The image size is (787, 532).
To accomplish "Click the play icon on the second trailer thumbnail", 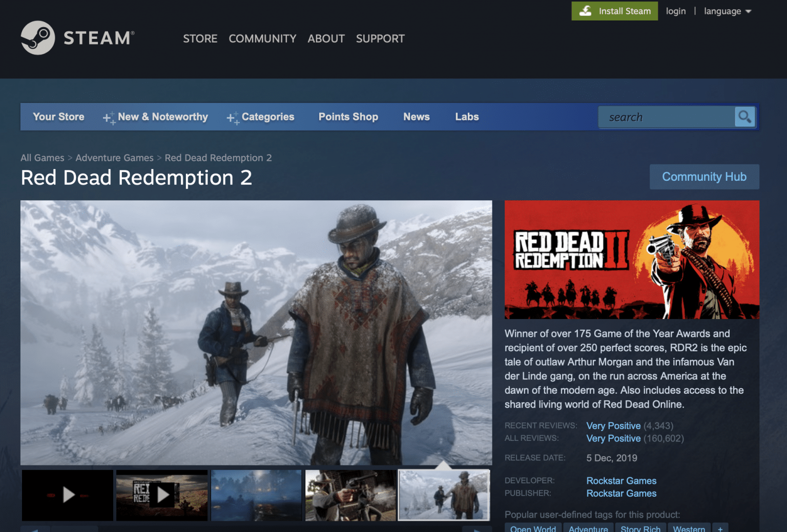I will tap(164, 495).
